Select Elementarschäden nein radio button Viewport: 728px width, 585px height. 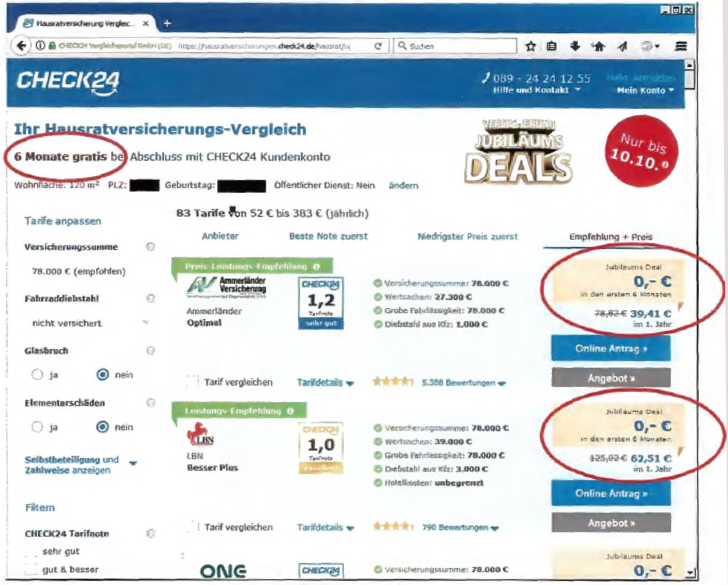coord(103,427)
